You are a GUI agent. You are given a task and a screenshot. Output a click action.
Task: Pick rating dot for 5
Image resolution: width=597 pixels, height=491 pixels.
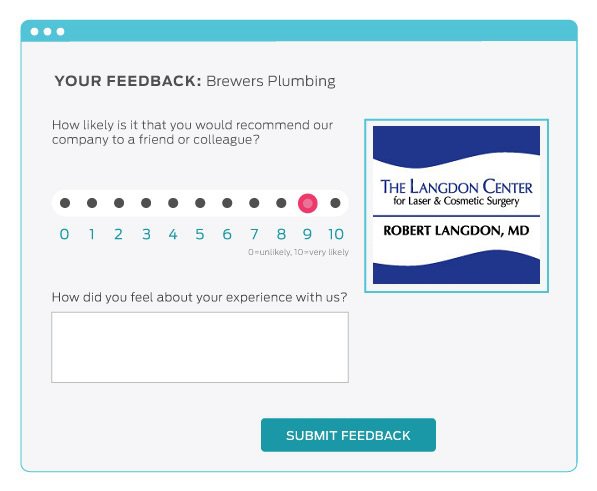coord(200,203)
